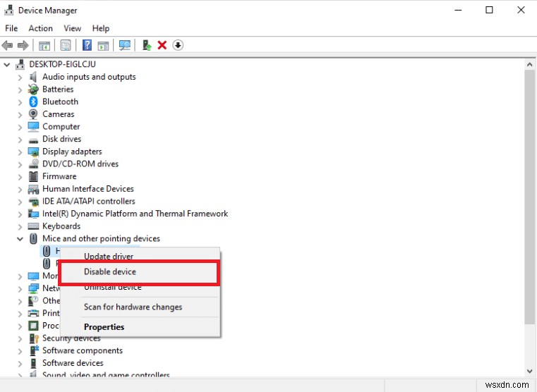Click the Cameras webcam icon
The width and height of the screenshot is (537, 392).
tap(33, 114)
